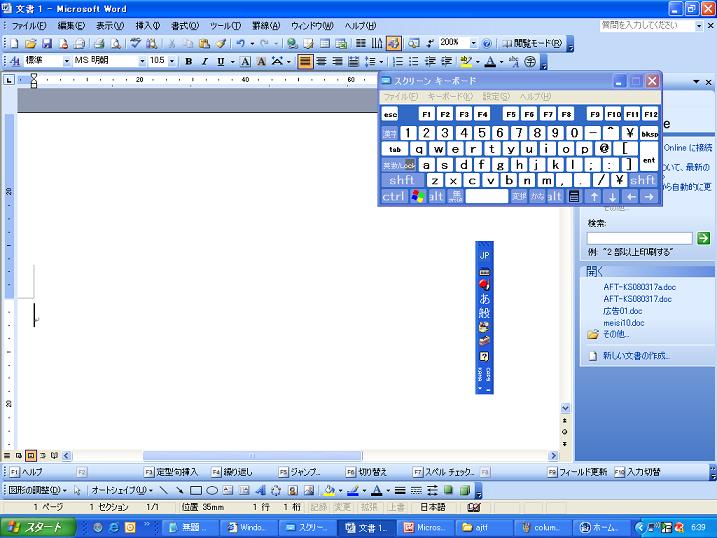Click the Open folder icon in the toolbar
This screenshot has height=538, width=717.
click(30, 43)
